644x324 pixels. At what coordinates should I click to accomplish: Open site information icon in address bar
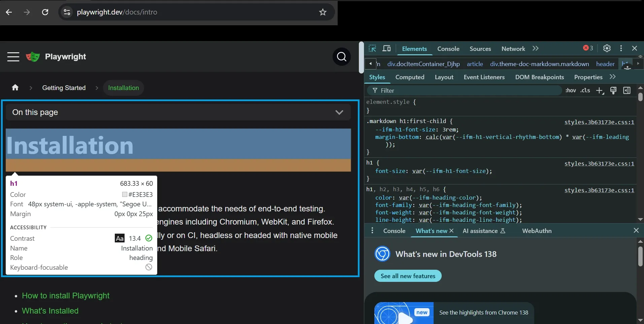[67, 12]
